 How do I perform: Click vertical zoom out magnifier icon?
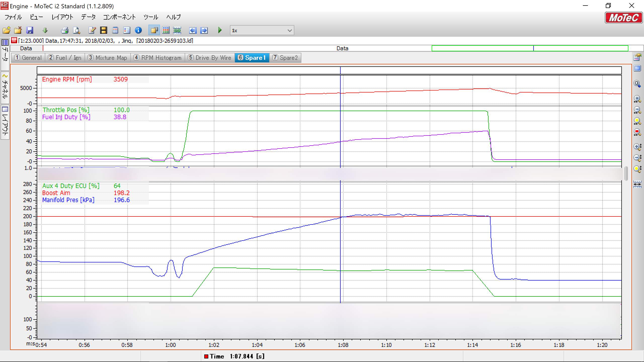637,158
